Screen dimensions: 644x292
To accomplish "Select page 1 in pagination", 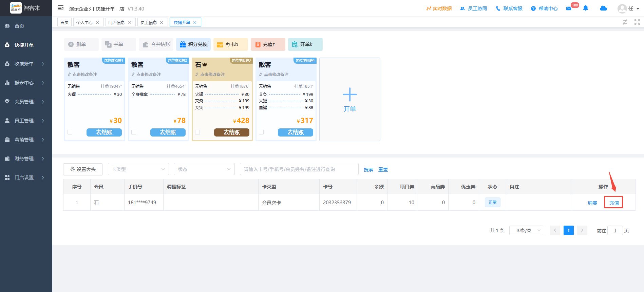I will click(569, 230).
